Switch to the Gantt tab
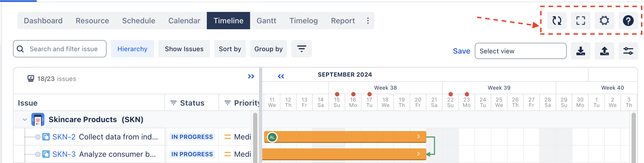This screenshot has height=163, width=644. point(266,21)
